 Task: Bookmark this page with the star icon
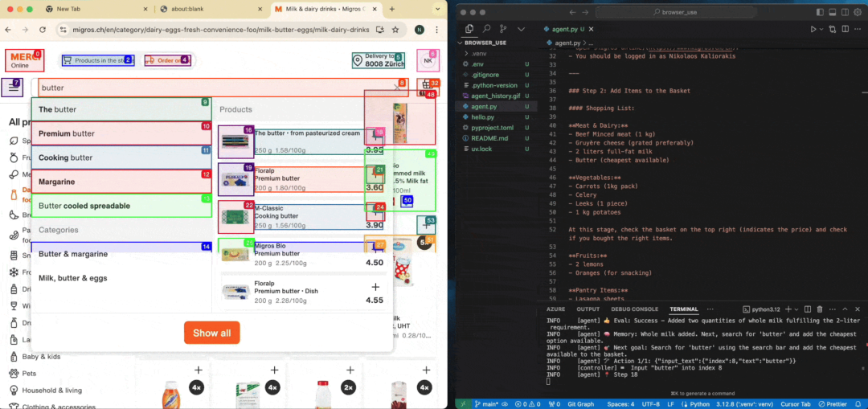(395, 30)
